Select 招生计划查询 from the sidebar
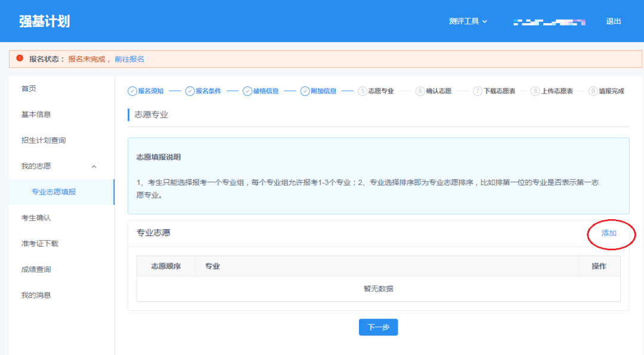 click(x=43, y=141)
